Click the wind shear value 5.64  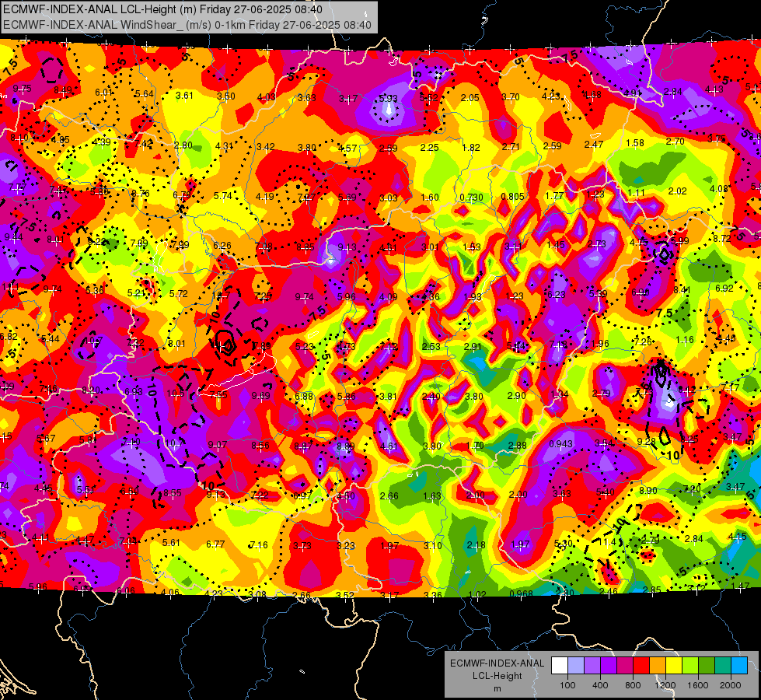coord(144,94)
